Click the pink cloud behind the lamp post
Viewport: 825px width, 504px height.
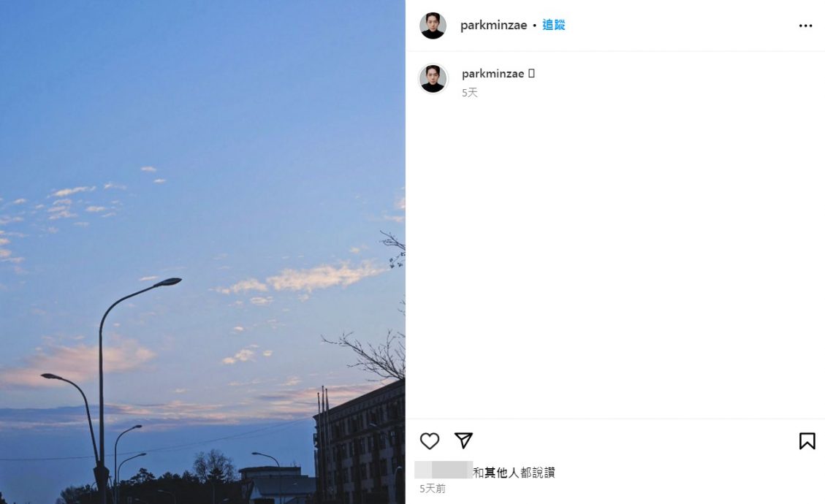[x=79, y=360]
